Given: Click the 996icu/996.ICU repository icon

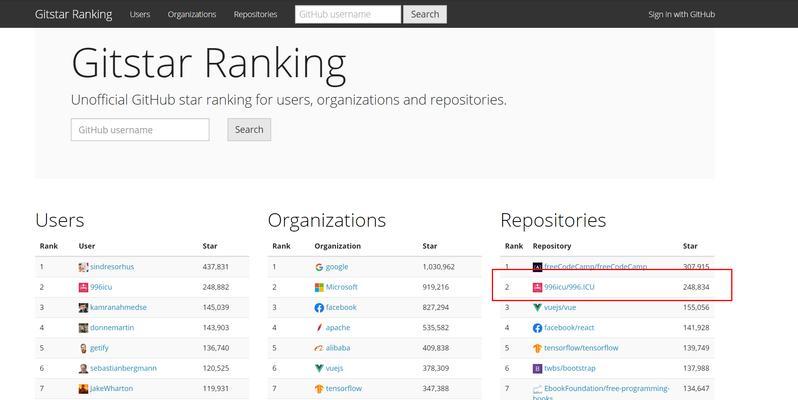Looking at the screenshot, I should point(537,288).
